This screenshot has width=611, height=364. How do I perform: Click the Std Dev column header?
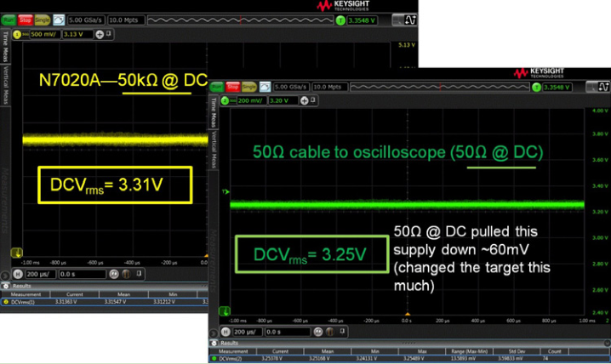[517, 351]
